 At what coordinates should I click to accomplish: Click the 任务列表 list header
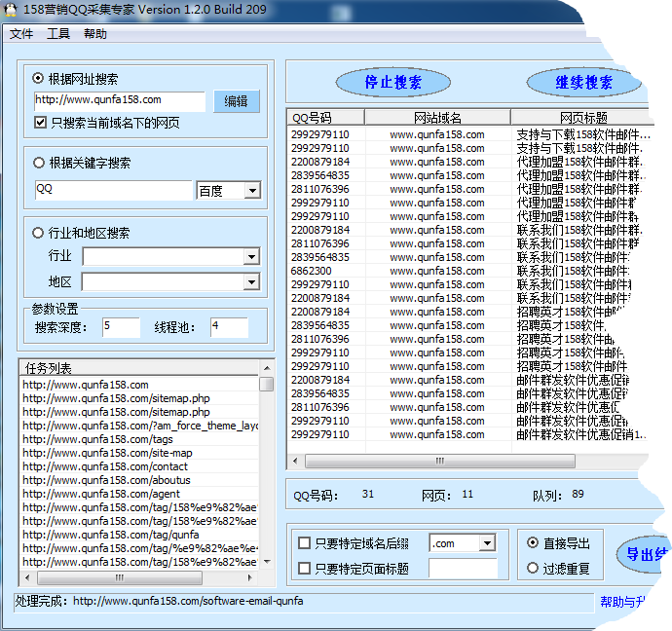click(139, 368)
